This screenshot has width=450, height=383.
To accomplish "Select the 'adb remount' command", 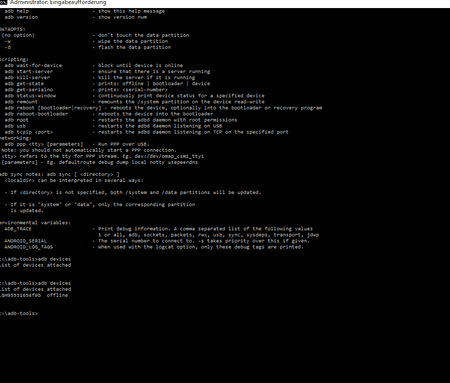I will tap(21, 102).
